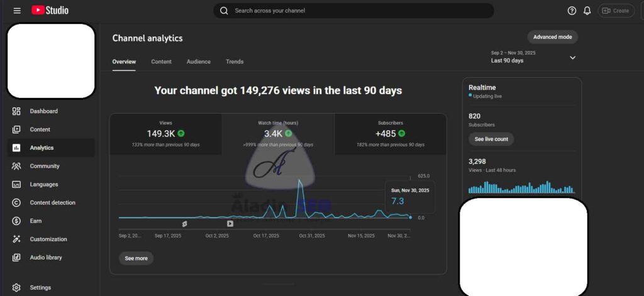Click the Advanced mode button

[552, 37]
